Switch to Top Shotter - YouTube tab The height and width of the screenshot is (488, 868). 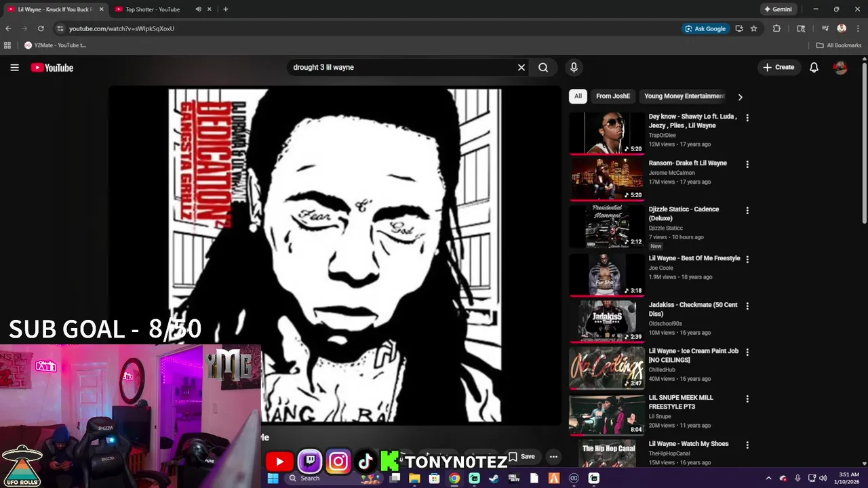coord(153,9)
